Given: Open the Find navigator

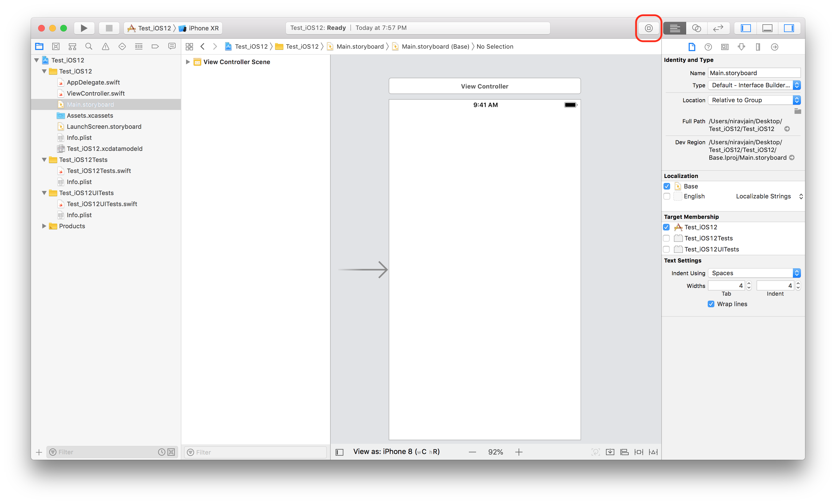Looking at the screenshot, I should [x=89, y=46].
